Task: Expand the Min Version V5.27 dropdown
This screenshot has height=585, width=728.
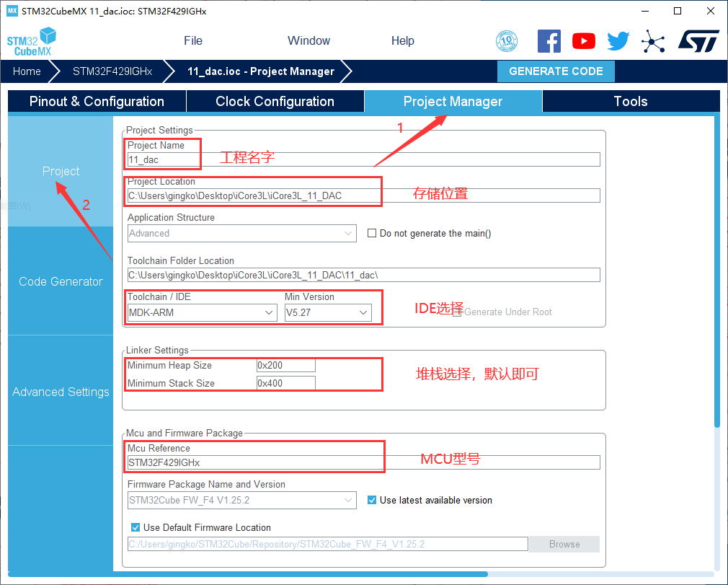Action: (x=328, y=312)
